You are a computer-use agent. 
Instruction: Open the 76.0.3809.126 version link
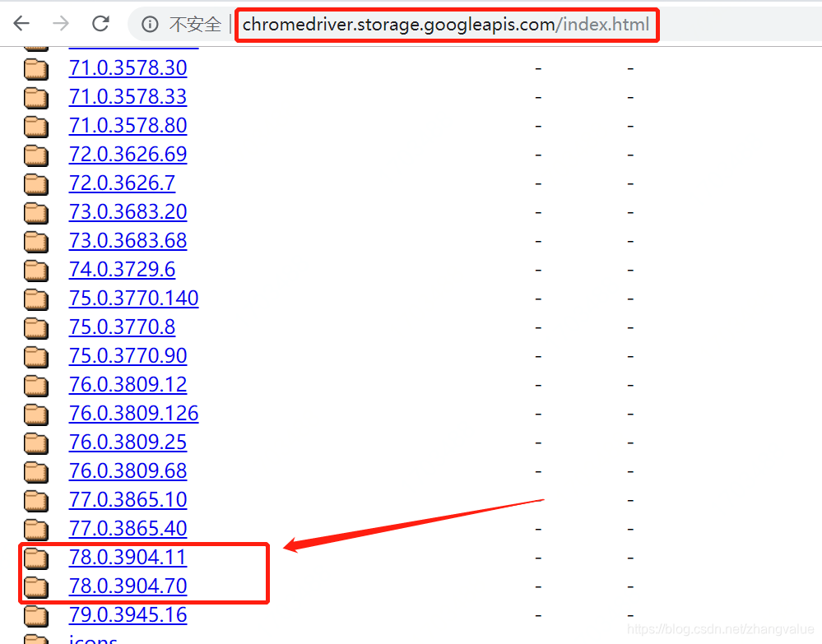(x=133, y=413)
